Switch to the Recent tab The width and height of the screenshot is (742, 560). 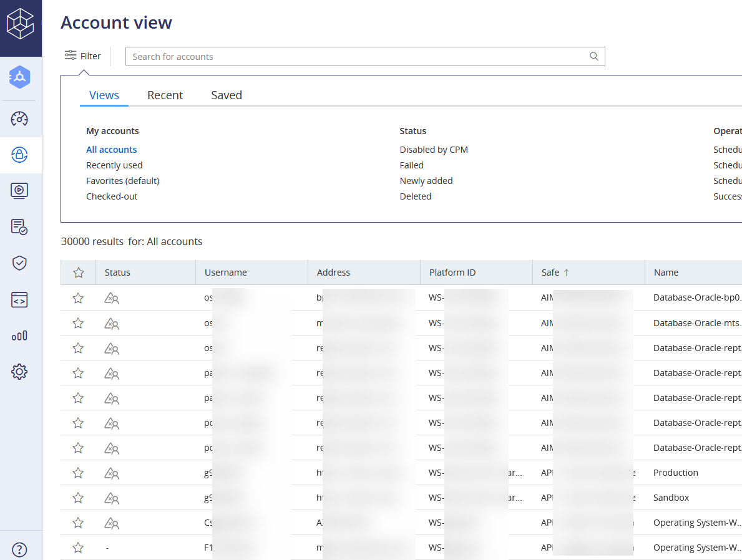click(165, 95)
